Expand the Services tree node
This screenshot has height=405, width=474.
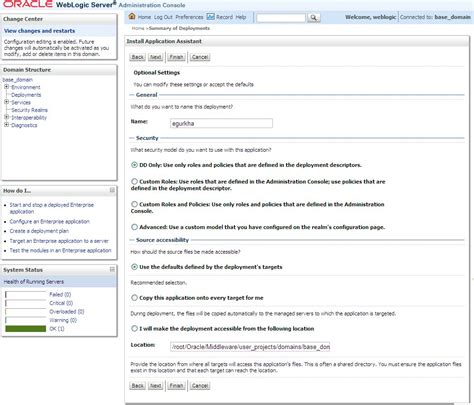point(6,102)
